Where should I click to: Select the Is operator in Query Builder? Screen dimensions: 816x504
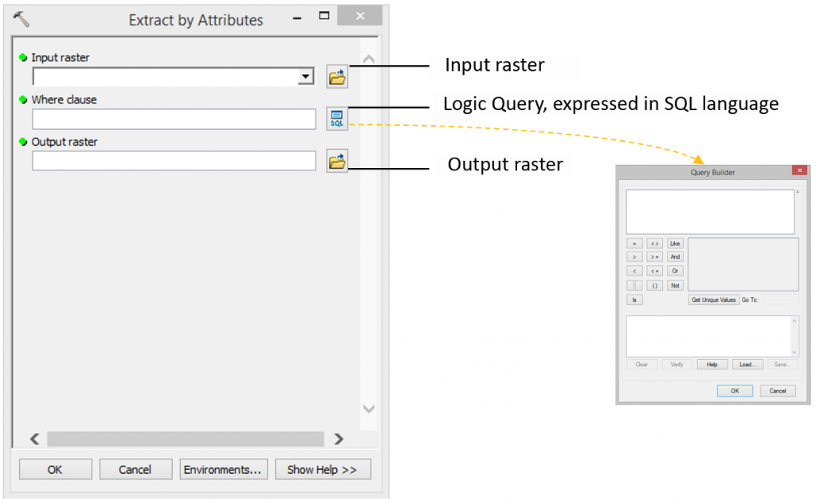tap(635, 299)
